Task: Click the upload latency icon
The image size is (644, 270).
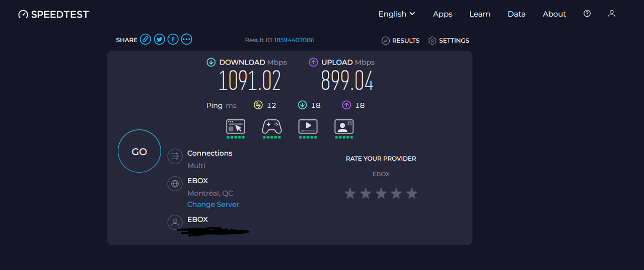Action: pyautogui.click(x=346, y=105)
